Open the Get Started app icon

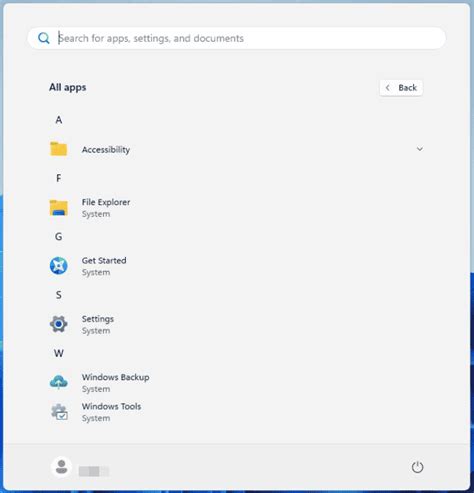pos(59,266)
